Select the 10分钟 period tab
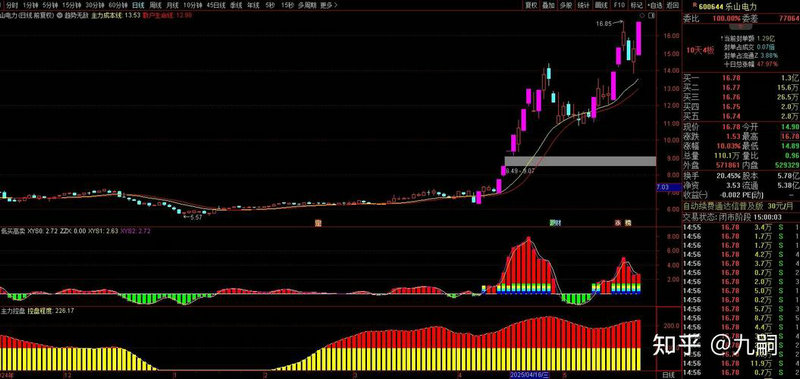Image resolution: width=800 pixels, height=379 pixels. 192,5
